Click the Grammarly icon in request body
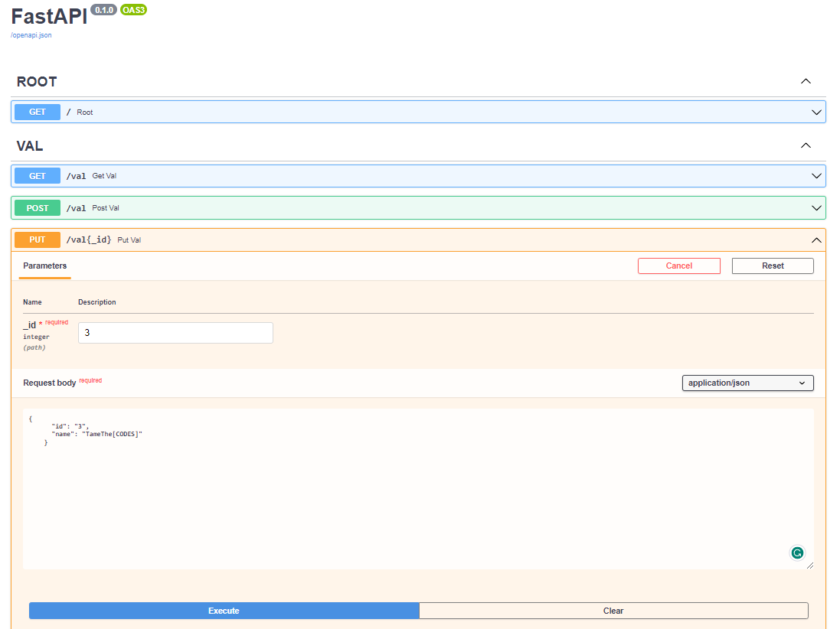 tap(796, 553)
